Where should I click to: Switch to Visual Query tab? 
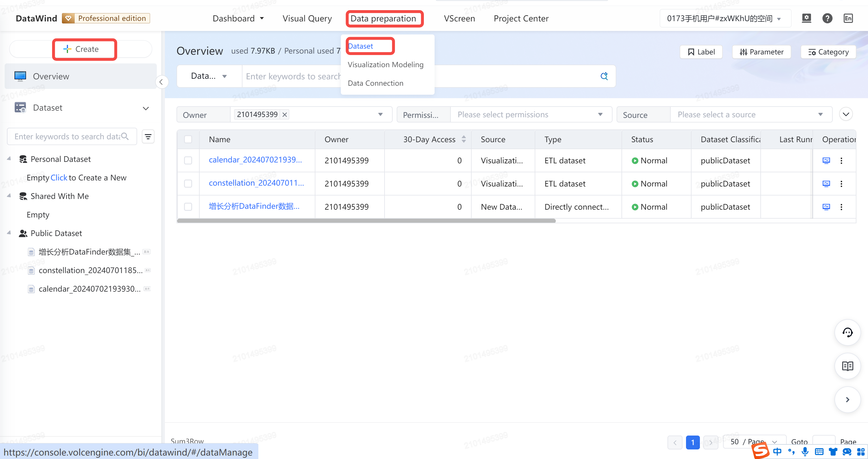[307, 19]
